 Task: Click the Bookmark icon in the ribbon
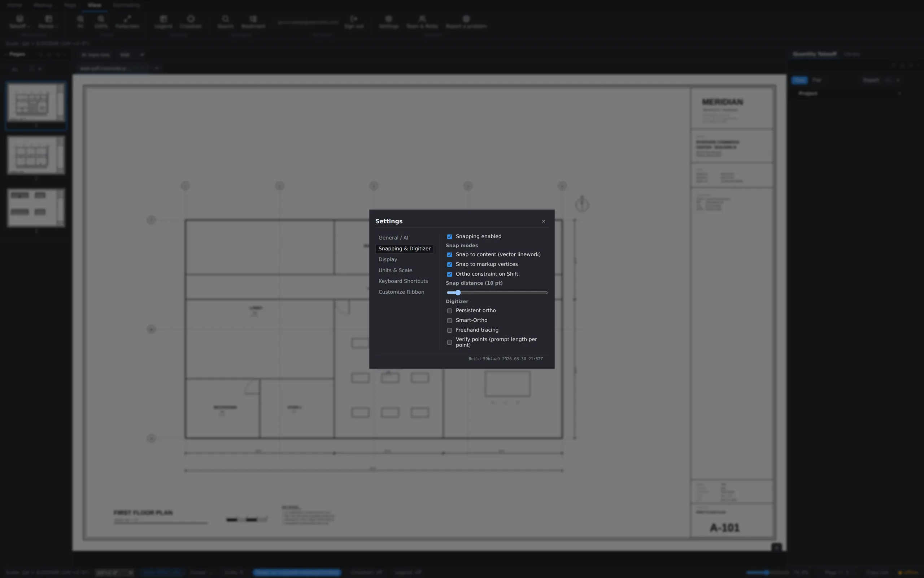(x=253, y=22)
